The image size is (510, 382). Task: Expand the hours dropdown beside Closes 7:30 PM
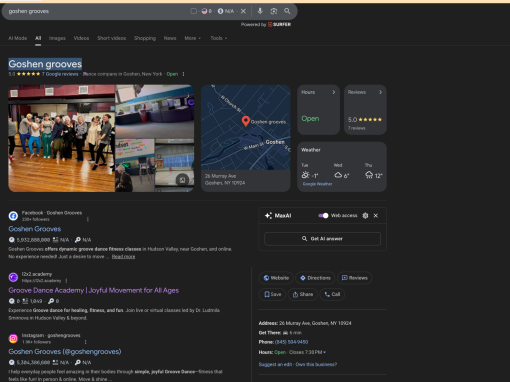(324, 352)
